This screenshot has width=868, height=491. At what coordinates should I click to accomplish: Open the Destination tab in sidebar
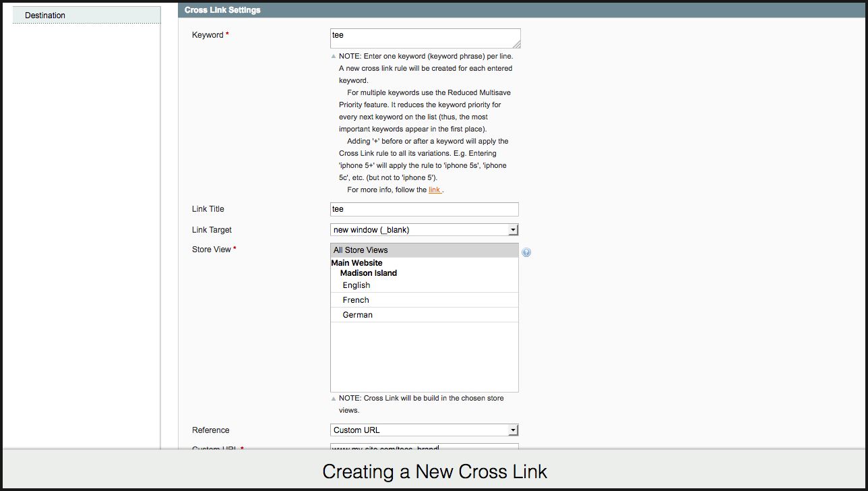pos(86,16)
